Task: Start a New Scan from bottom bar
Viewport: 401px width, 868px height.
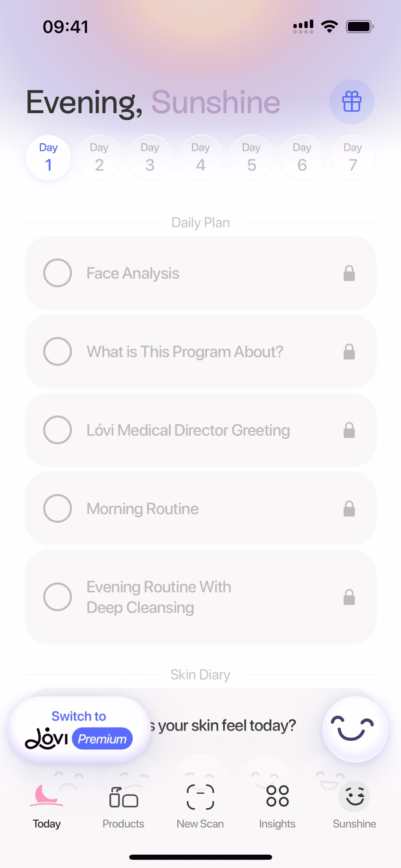Action: pyautogui.click(x=200, y=797)
